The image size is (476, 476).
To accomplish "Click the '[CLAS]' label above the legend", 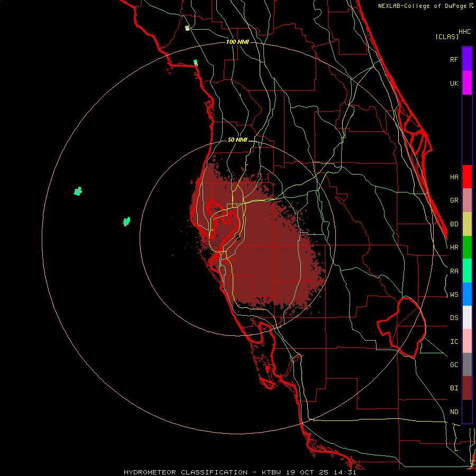I will [x=447, y=37].
